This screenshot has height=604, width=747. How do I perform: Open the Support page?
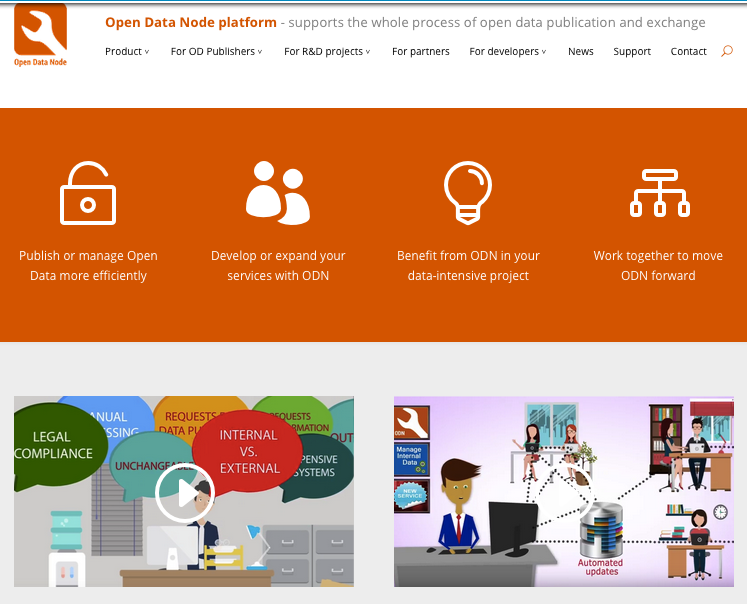pos(632,51)
